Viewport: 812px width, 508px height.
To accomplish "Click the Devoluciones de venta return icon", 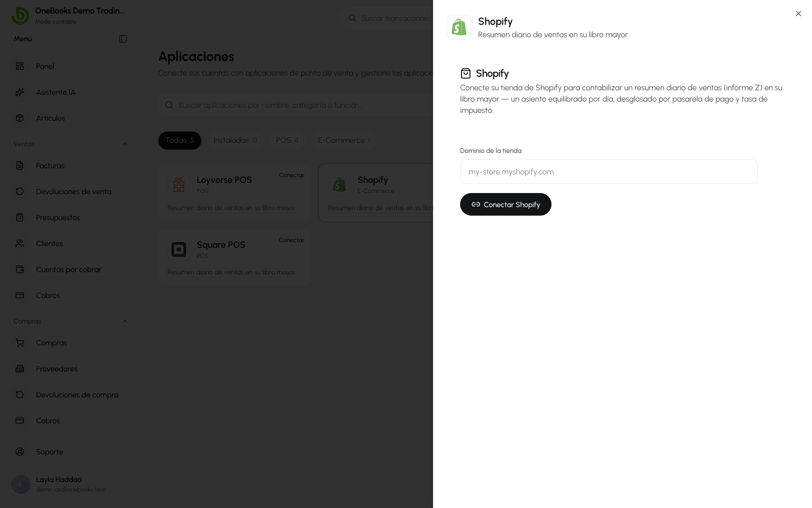I will [20, 191].
